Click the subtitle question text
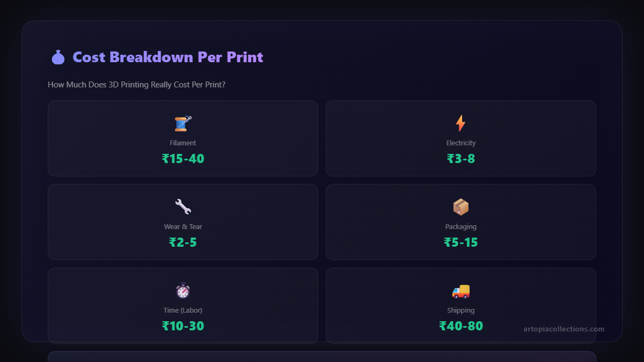 (x=137, y=84)
